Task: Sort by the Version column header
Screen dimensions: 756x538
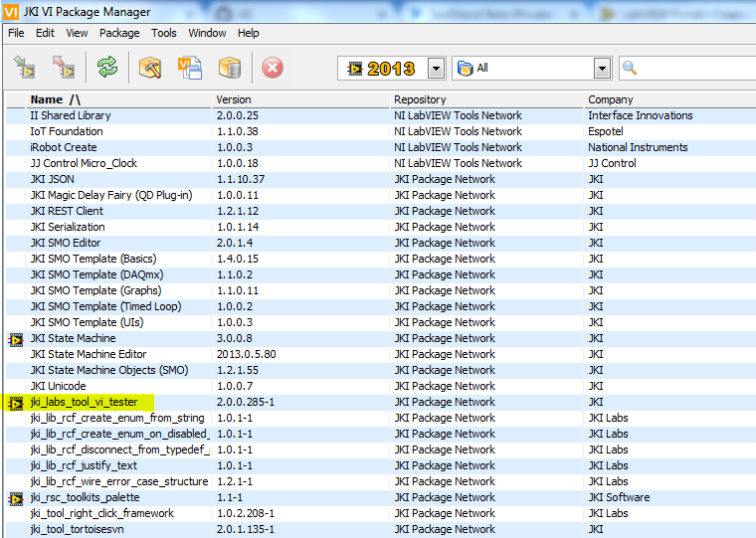Action: point(300,99)
